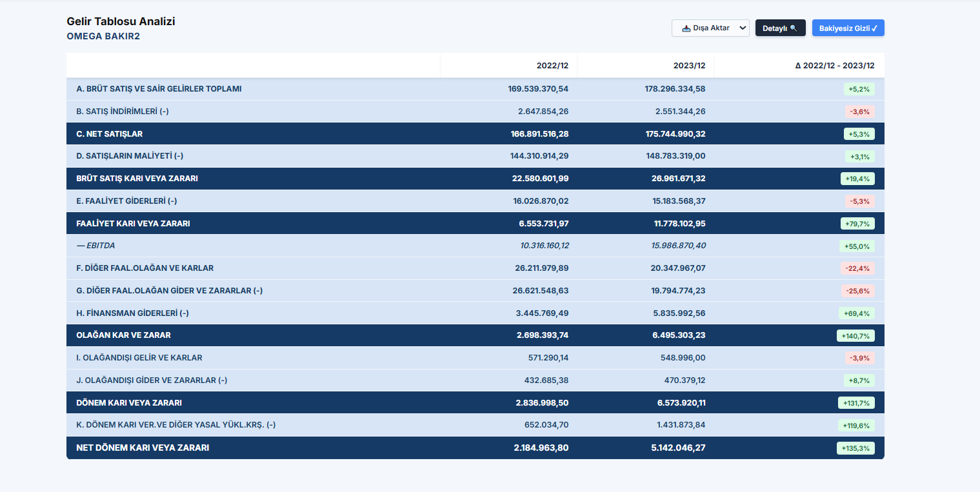The image size is (980, 492).
Task: Click the +140,7% change badge
Action: click(x=856, y=336)
